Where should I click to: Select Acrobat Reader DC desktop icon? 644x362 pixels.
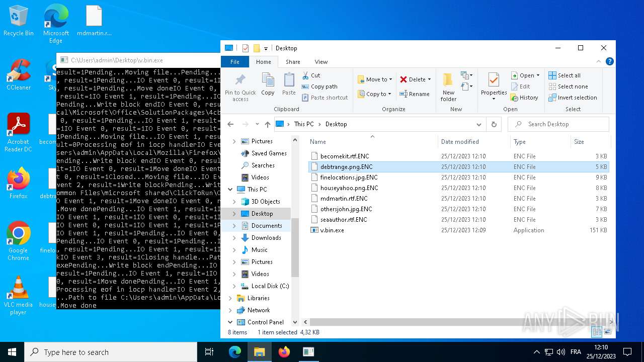[x=19, y=133]
